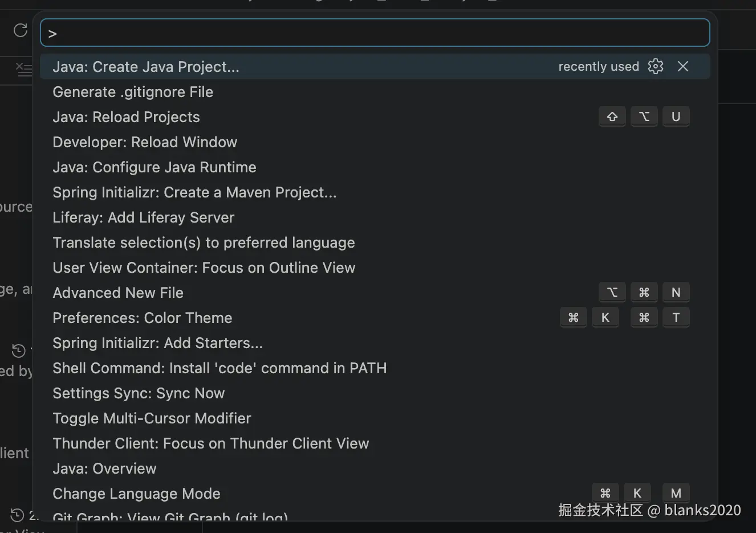The image size is (756, 533).
Task: Choose Liferay: Add Liferay Server
Action: (x=143, y=217)
